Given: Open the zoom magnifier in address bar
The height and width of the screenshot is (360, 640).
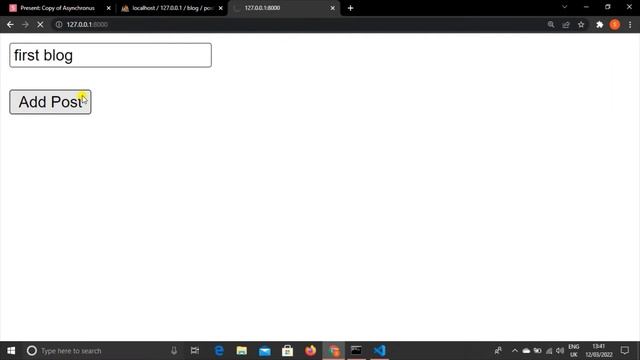Looking at the screenshot, I should 551,24.
